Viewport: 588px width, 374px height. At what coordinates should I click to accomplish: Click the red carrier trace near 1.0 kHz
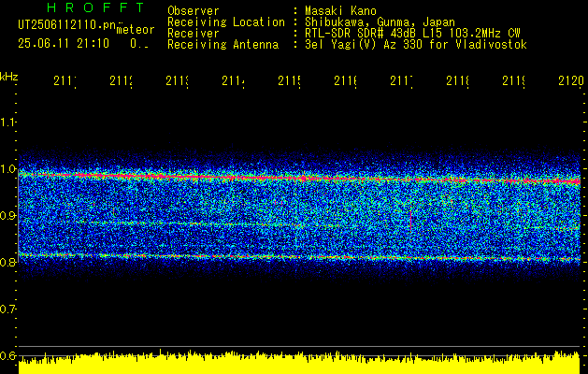click(299, 178)
